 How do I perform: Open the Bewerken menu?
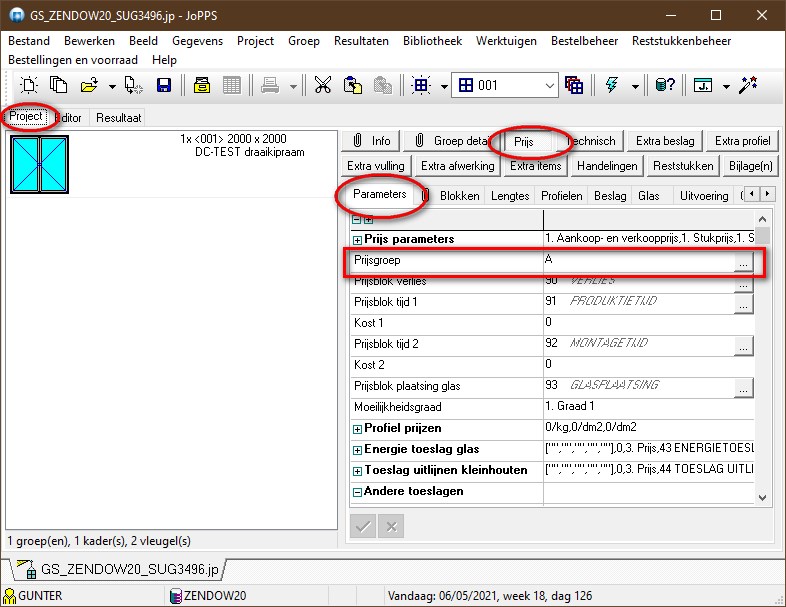point(89,41)
